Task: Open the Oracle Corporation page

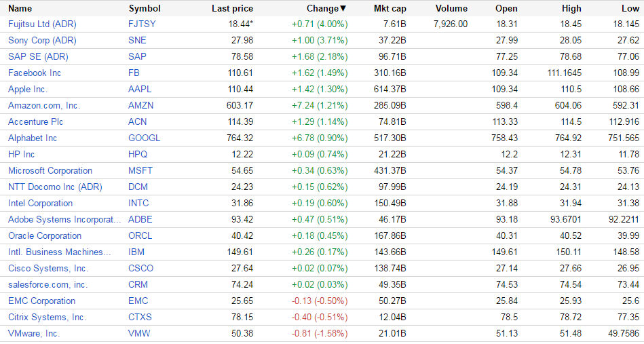Action: click(x=45, y=235)
